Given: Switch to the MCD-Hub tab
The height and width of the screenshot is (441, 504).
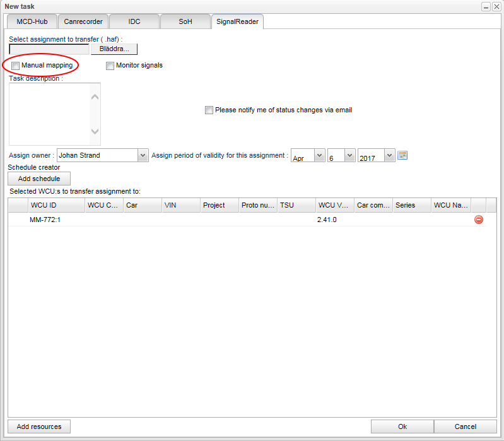Looking at the screenshot, I should click(32, 21).
